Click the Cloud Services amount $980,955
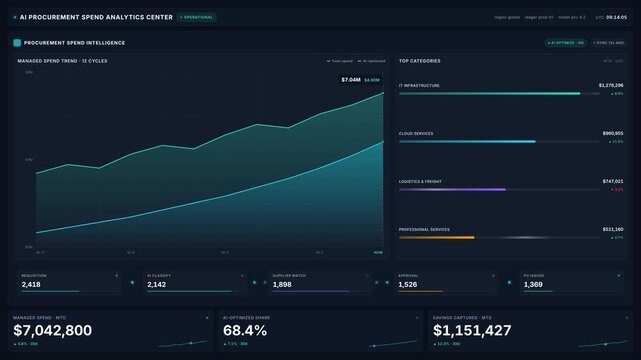This screenshot has width=641, height=360. [613, 134]
